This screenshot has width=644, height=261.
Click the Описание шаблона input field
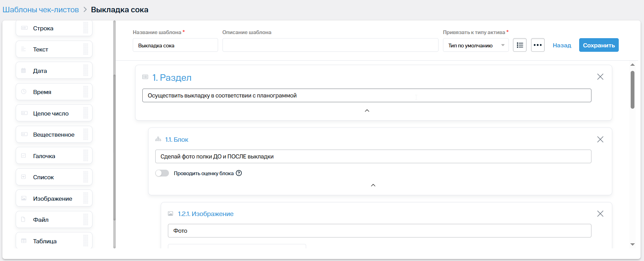pos(330,45)
